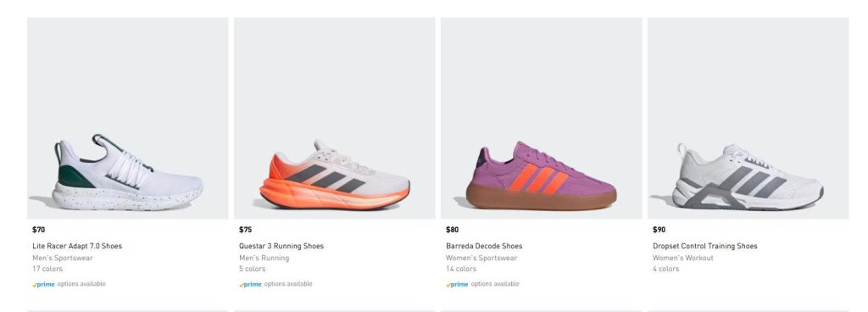
Task: Select the $80 price of Barreda Decode
Action: 453,230
